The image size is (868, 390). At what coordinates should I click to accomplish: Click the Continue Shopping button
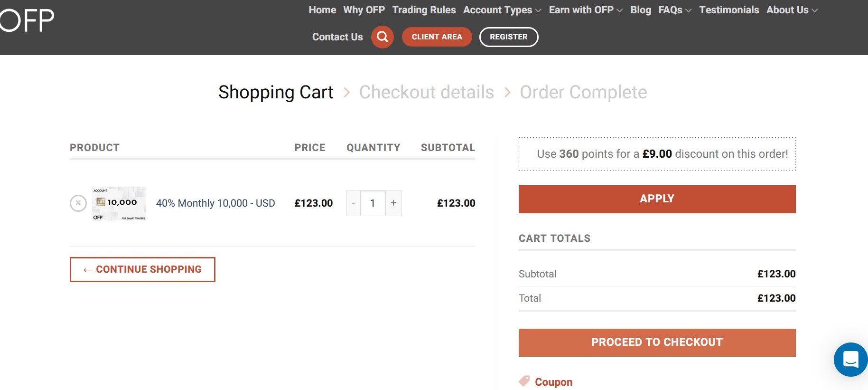[x=142, y=269]
